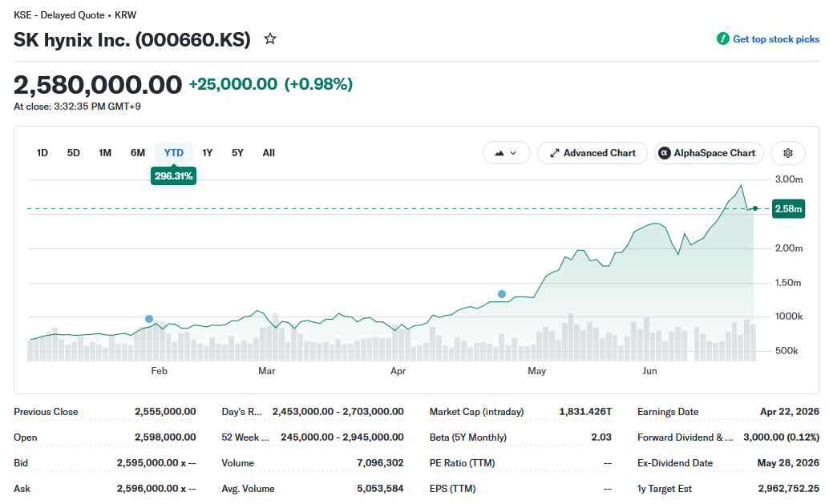
Task: Click the PE Ratio (TTM) label
Action: coord(462,463)
